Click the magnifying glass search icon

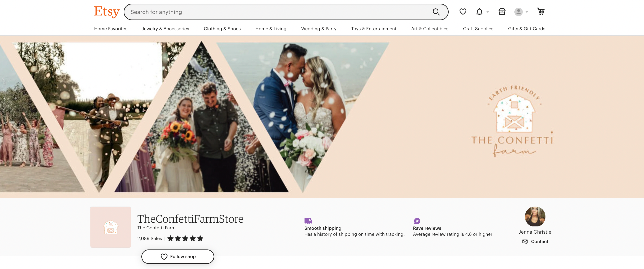[436, 12]
